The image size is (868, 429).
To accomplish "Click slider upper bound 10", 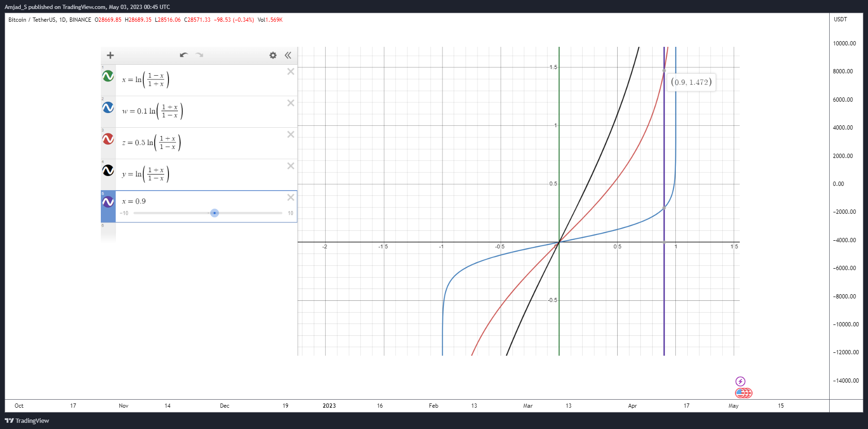I will (291, 213).
